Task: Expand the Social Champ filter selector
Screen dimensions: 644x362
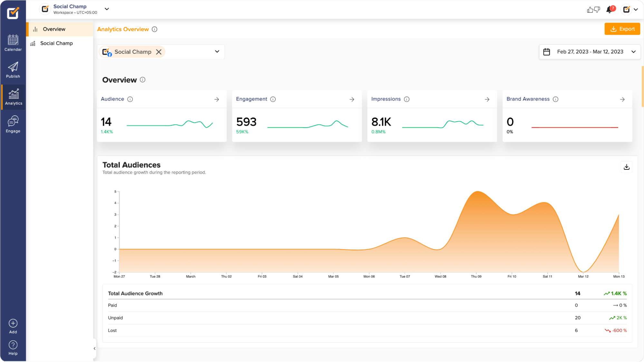Action: (217, 52)
